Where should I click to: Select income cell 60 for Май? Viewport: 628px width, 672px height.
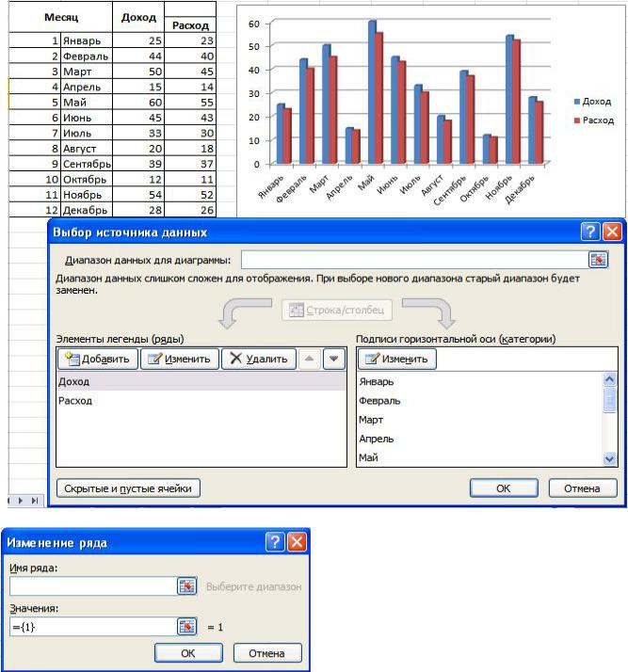pyautogui.click(x=138, y=103)
